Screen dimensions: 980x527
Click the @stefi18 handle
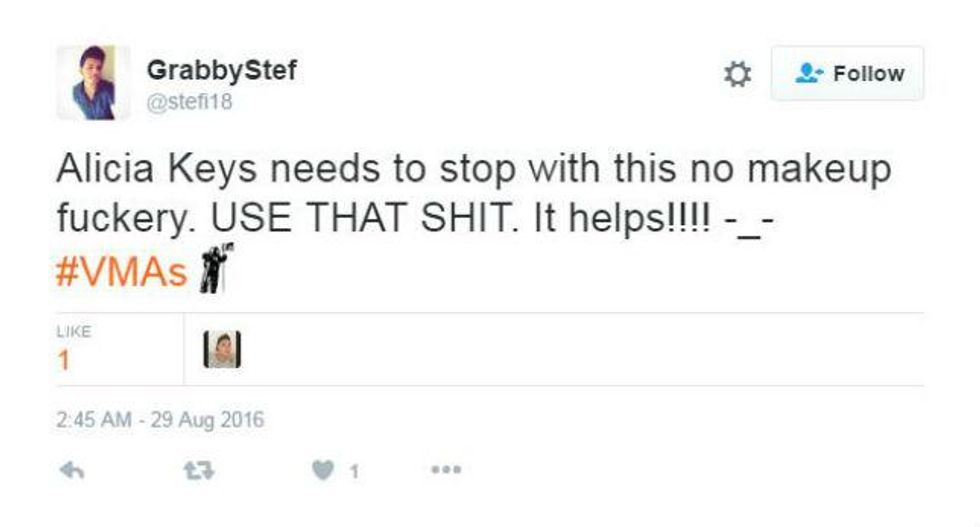[189, 101]
